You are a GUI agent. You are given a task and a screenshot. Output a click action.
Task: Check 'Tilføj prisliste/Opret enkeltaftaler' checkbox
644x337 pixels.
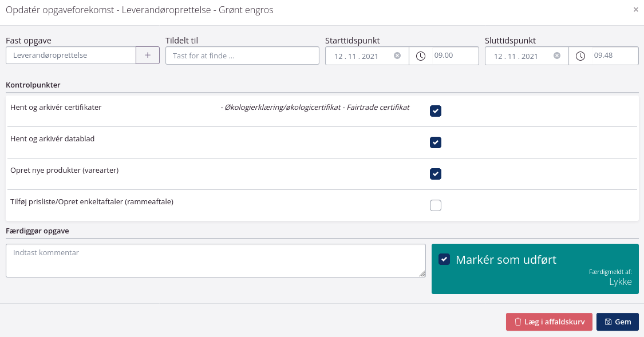pyautogui.click(x=436, y=205)
